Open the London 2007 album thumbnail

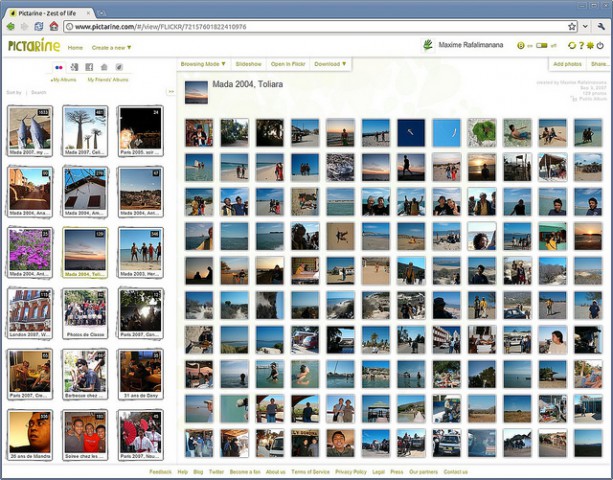click(x=30, y=312)
